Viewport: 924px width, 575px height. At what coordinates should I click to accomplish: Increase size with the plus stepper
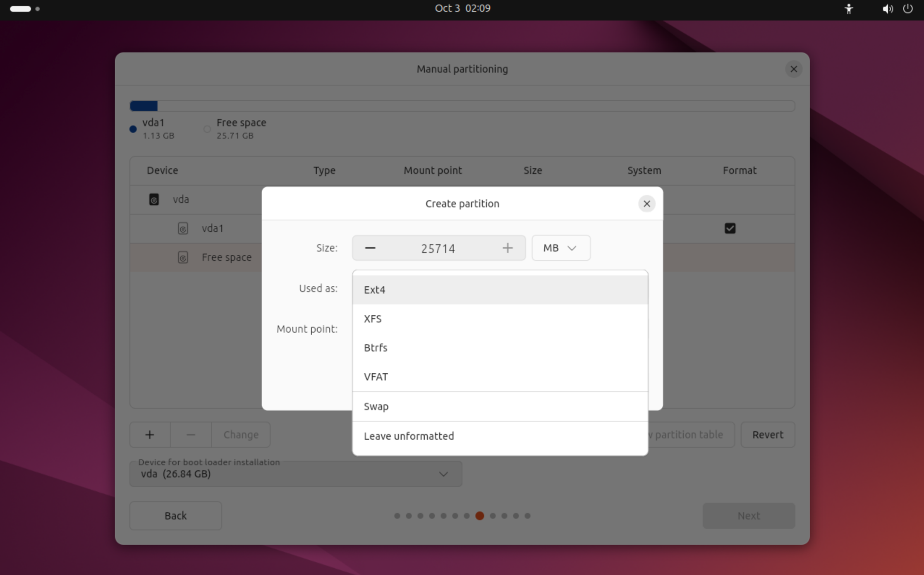click(x=507, y=248)
